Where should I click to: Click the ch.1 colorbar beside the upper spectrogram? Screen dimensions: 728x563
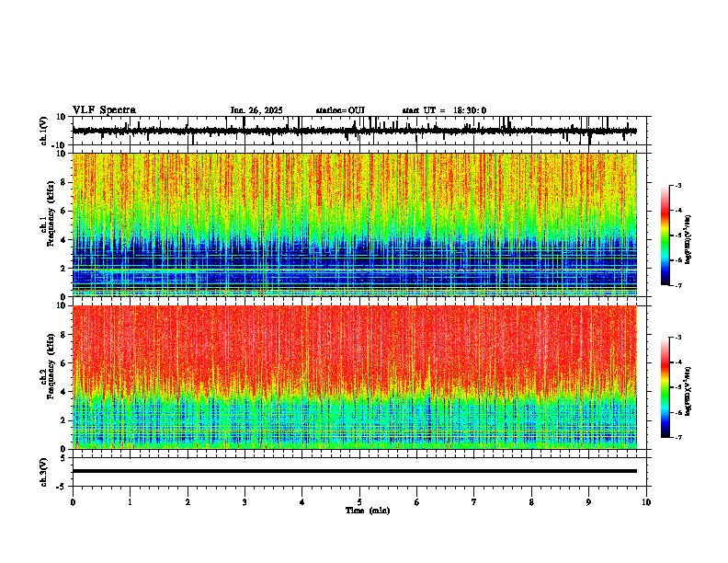point(665,236)
